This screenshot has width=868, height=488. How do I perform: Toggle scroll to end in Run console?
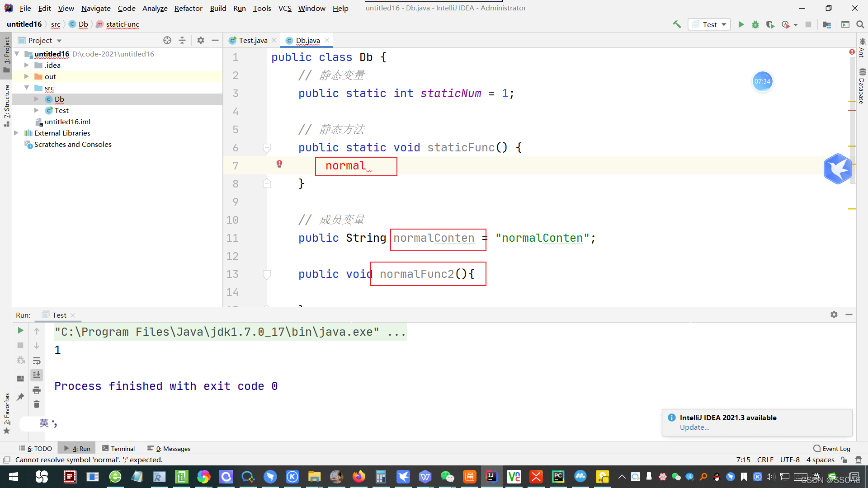[x=37, y=375]
